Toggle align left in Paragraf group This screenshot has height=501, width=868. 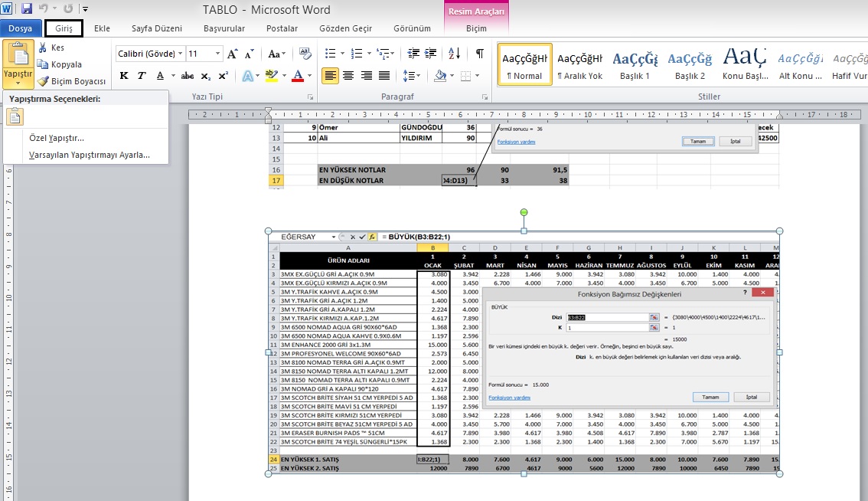coord(331,76)
